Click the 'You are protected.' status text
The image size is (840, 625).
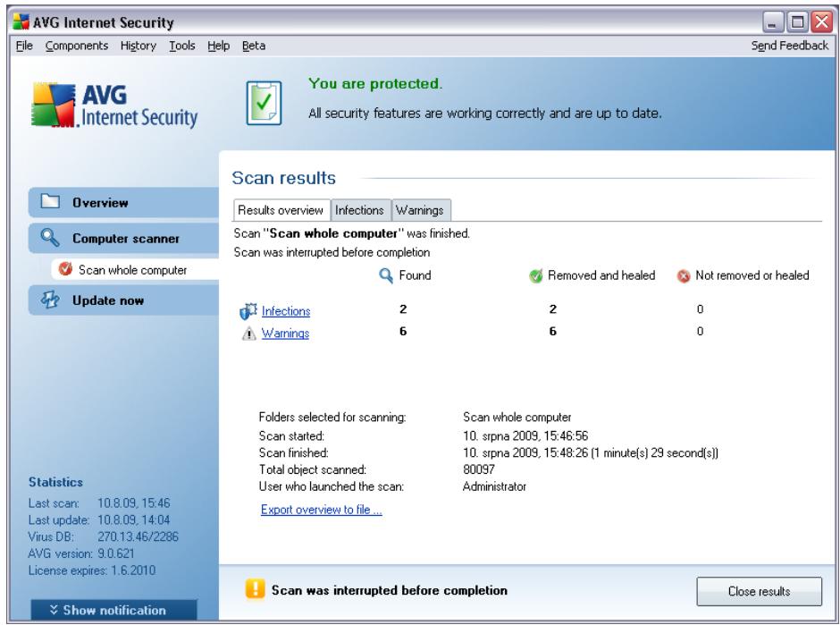coord(375,84)
